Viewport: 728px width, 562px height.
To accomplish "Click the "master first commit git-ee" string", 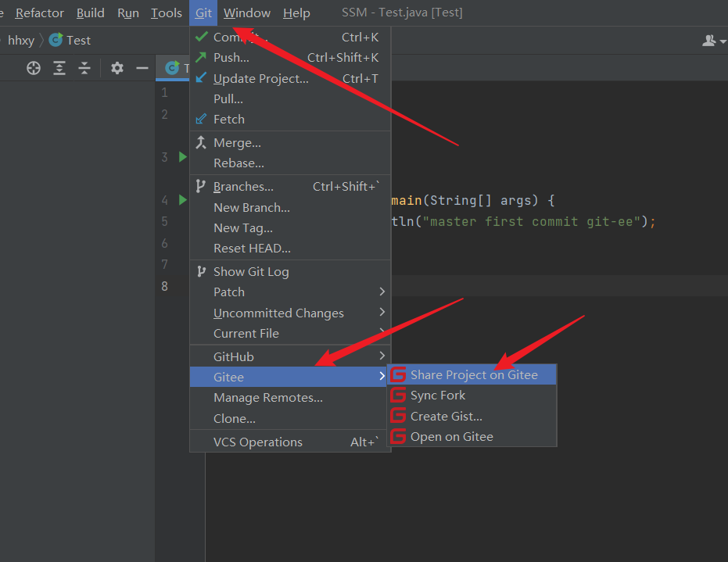I will (x=532, y=221).
